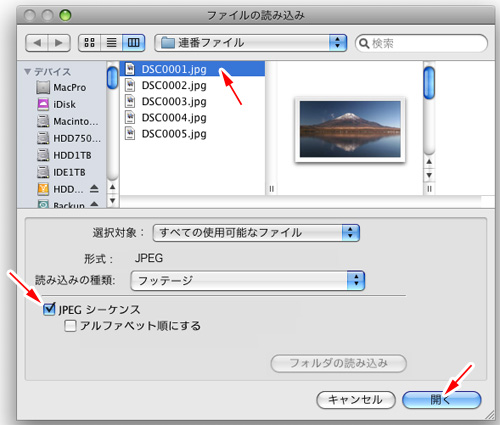The height and width of the screenshot is (425, 500).
Task: Open the 読み込みの種類 フッテージ dropdown
Action: [248, 281]
